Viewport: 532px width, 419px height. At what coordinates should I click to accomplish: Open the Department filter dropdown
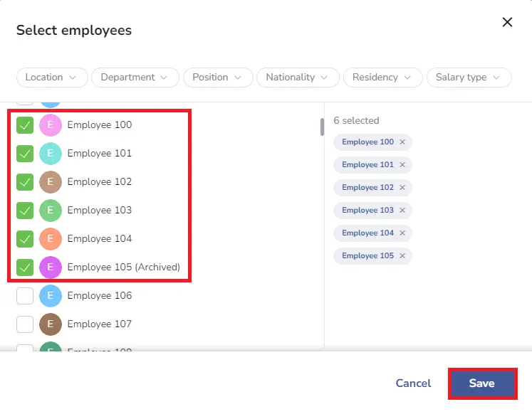(x=135, y=78)
